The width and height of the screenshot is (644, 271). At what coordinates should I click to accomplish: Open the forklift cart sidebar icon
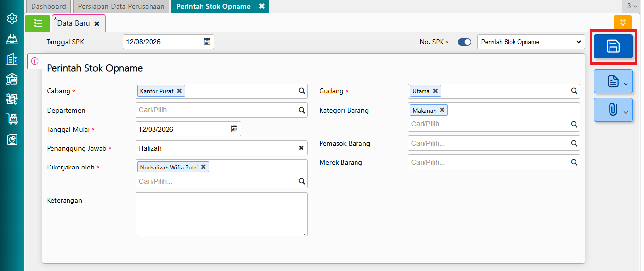click(12, 119)
